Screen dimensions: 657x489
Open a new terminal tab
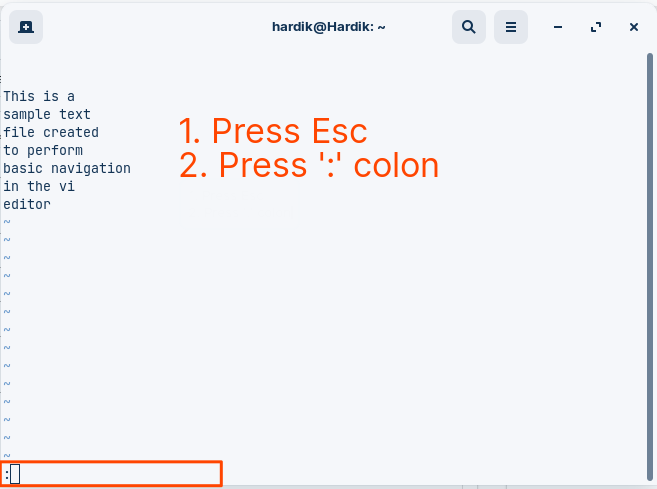coord(26,27)
